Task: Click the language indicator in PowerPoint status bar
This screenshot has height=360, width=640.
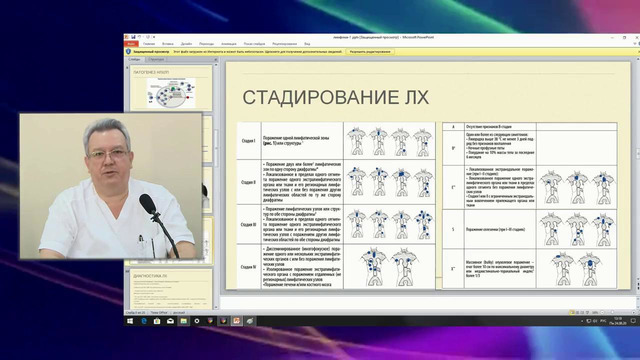Action: click(179, 313)
